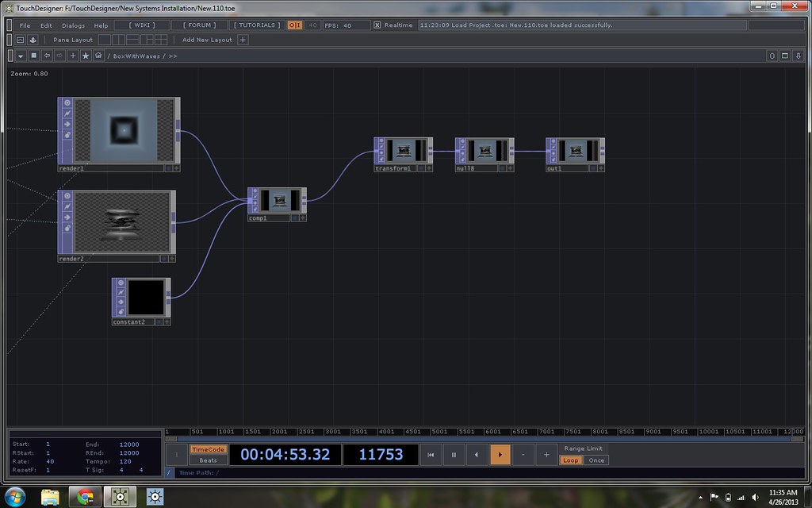This screenshot has width=812, height=508.
Task: Toggle the Realtime checkbox
Action: 377,25
